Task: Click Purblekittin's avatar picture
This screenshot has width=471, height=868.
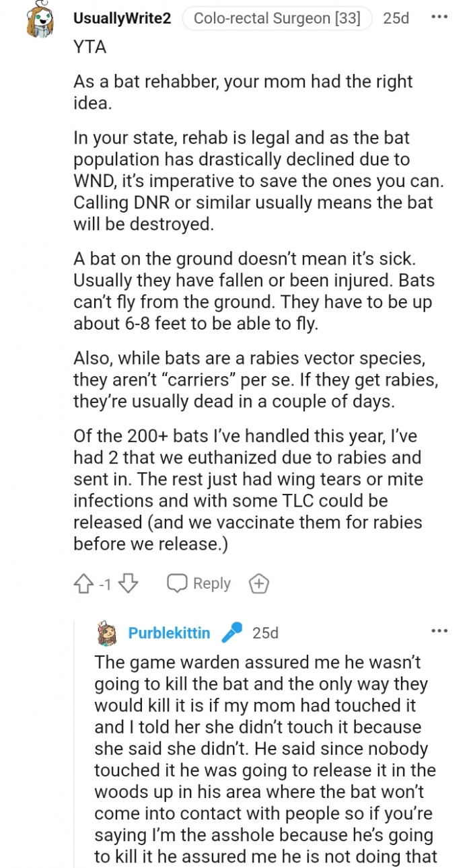Action: click(x=108, y=633)
